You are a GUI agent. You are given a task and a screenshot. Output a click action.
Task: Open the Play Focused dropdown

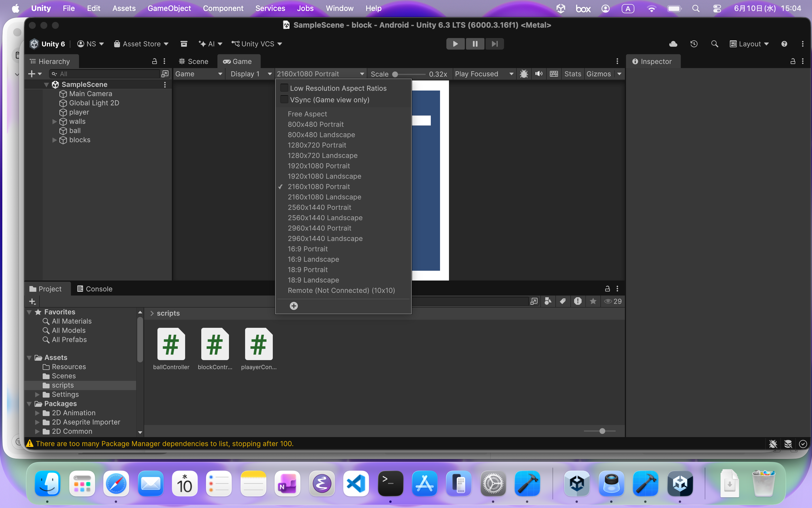point(484,74)
